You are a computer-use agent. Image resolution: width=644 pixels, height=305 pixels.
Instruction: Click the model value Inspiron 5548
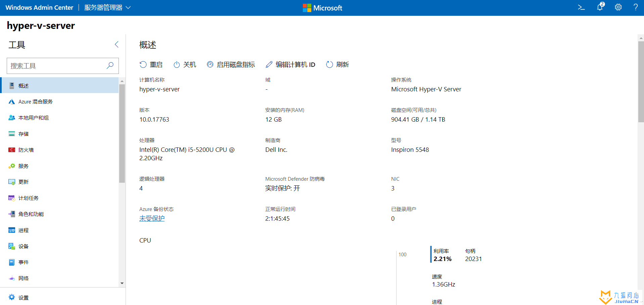(x=410, y=150)
